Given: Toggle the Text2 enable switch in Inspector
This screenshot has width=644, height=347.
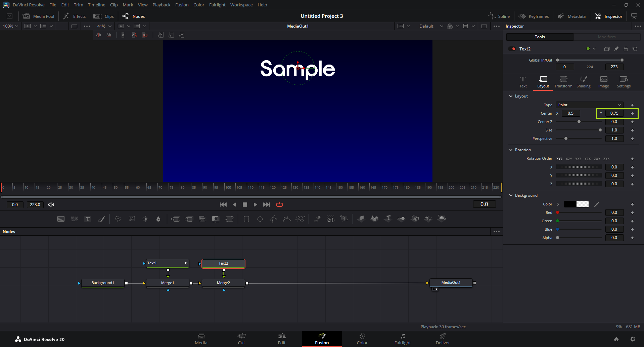Looking at the screenshot, I should click(512, 49).
